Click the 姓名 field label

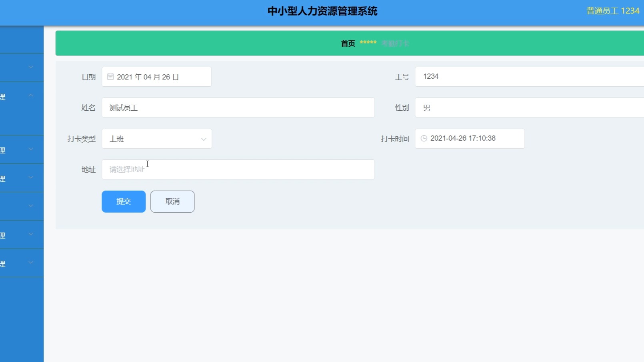(x=88, y=108)
